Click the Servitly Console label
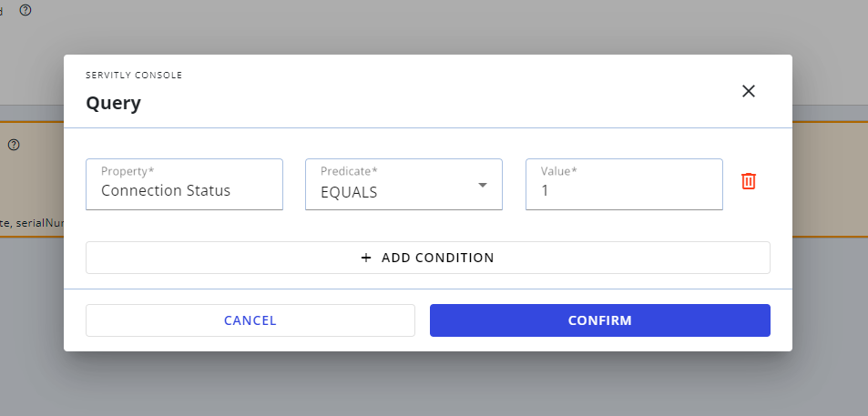 pyautogui.click(x=134, y=76)
